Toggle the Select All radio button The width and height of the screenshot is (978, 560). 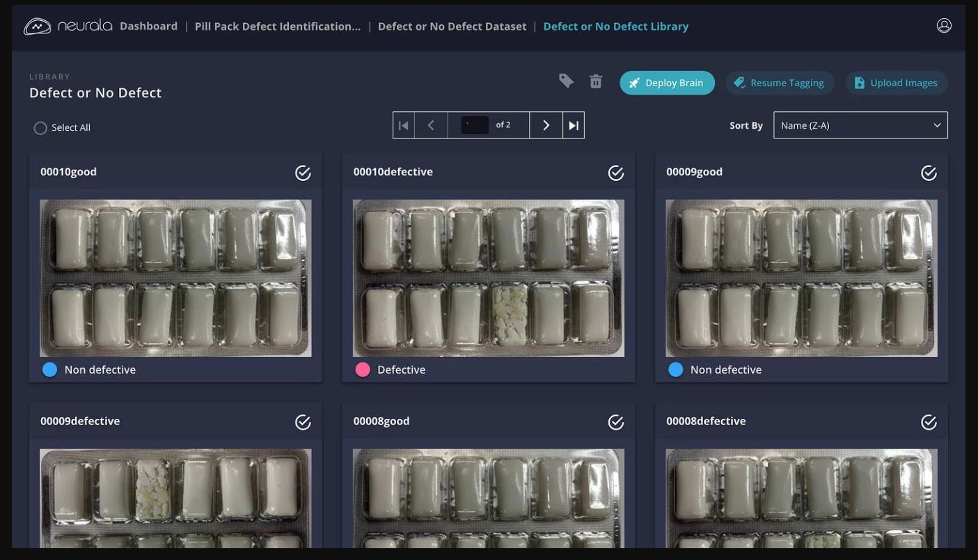pos(40,128)
